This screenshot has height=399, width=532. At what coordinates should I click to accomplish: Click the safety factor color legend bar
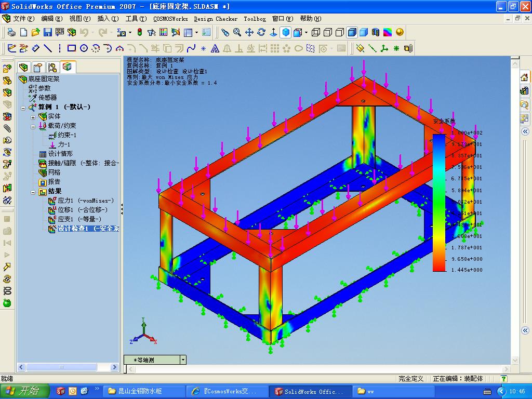(438, 203)
